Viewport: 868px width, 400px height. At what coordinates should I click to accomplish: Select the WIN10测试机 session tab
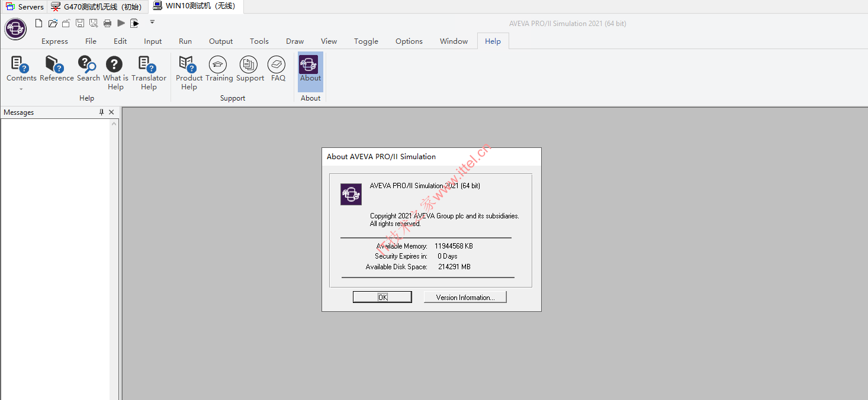tap(195, 6)
